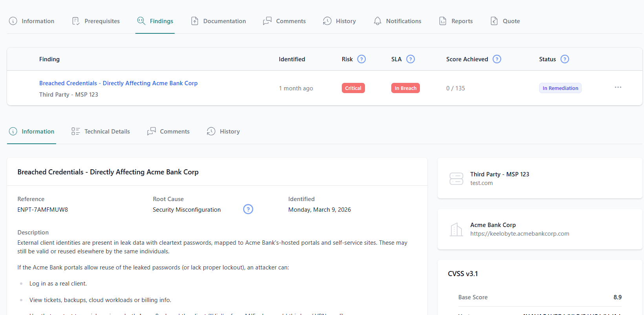Click the reference ENPT-7AMFMUW8
Viewport: 644px width, 315px height.
pyautogui.click(x=43, y=210)
